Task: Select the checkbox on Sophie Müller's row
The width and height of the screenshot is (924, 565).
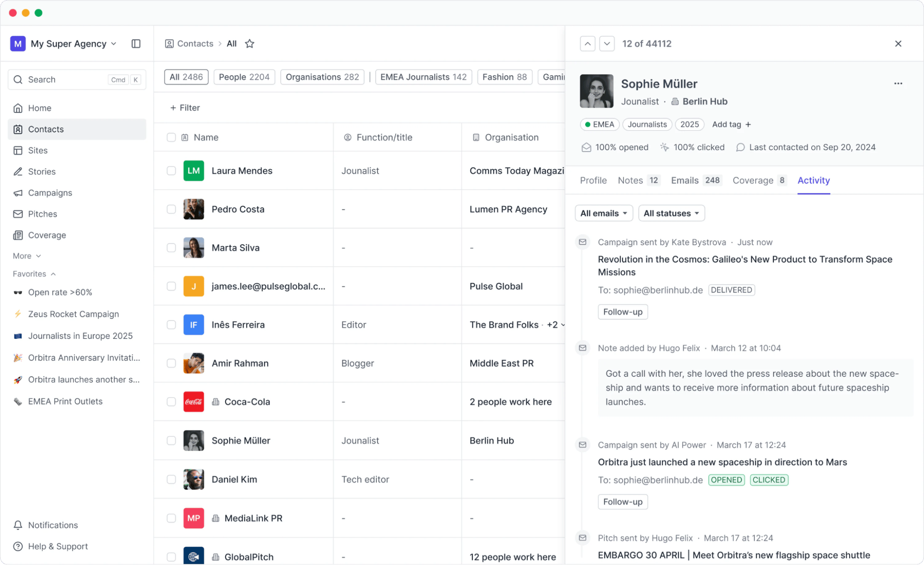Action: (x=171, y=440)
